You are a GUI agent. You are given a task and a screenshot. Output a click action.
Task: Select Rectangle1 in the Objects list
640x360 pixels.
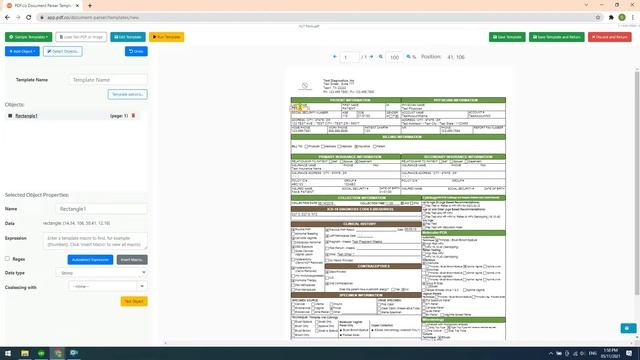pos(27,116)
